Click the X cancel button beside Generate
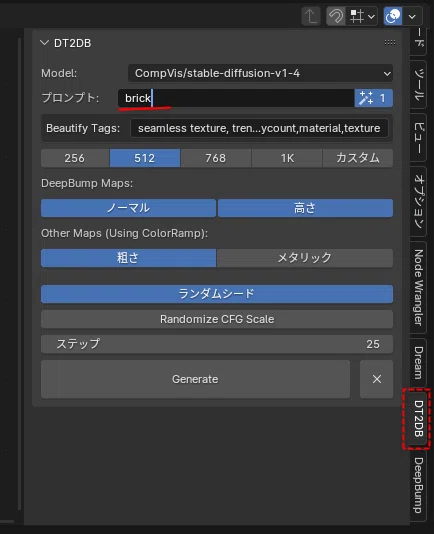The width and height of the screenshot is (434, 534). point(376,379)
